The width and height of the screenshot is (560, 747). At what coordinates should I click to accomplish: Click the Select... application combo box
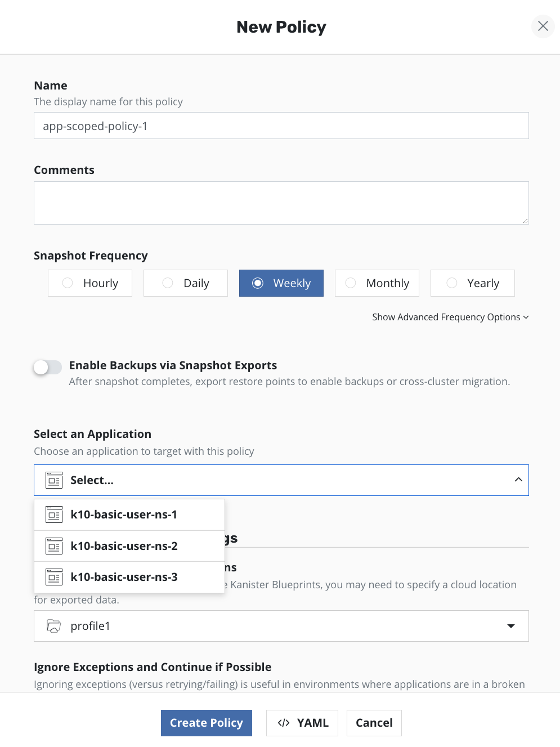281,480
